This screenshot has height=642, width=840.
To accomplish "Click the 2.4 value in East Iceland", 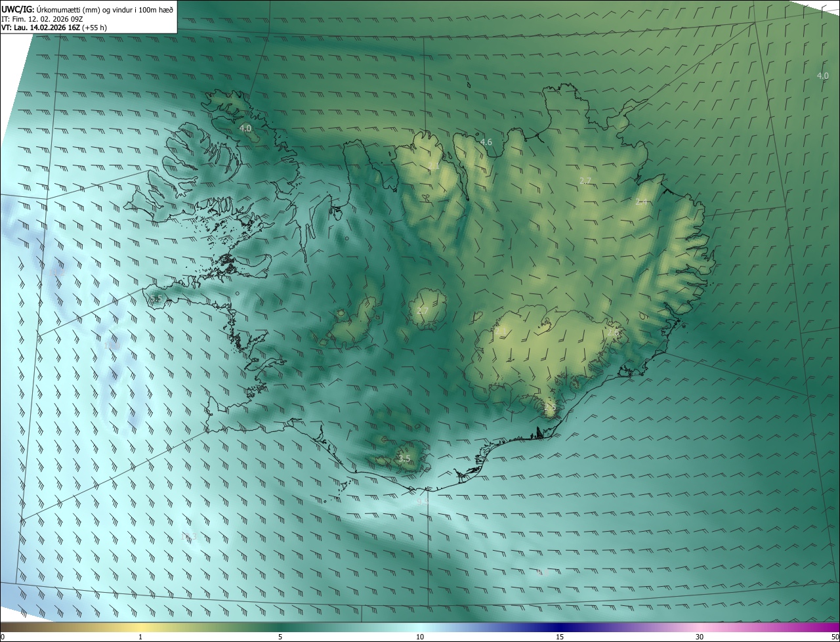I will [641, 202].
